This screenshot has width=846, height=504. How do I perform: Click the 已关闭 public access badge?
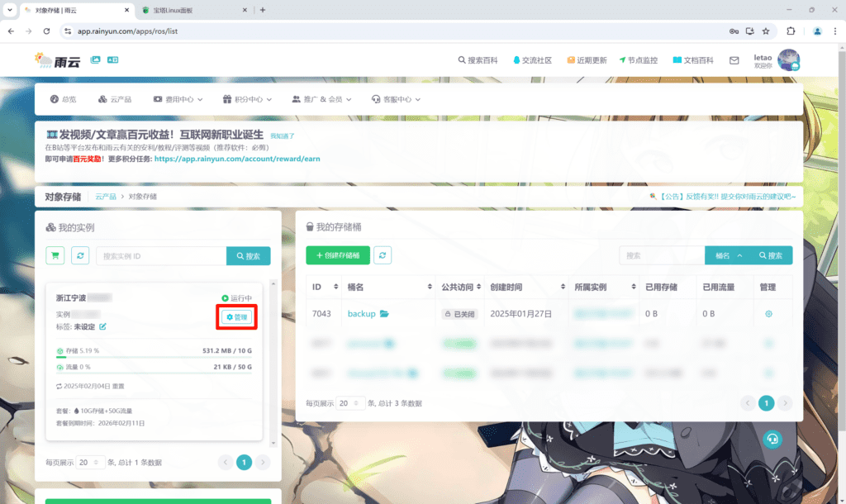tap(460, 314)
